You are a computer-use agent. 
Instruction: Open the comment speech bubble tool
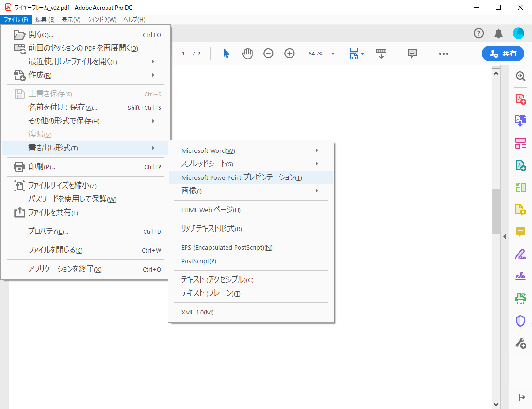click(x=412, y=54)
